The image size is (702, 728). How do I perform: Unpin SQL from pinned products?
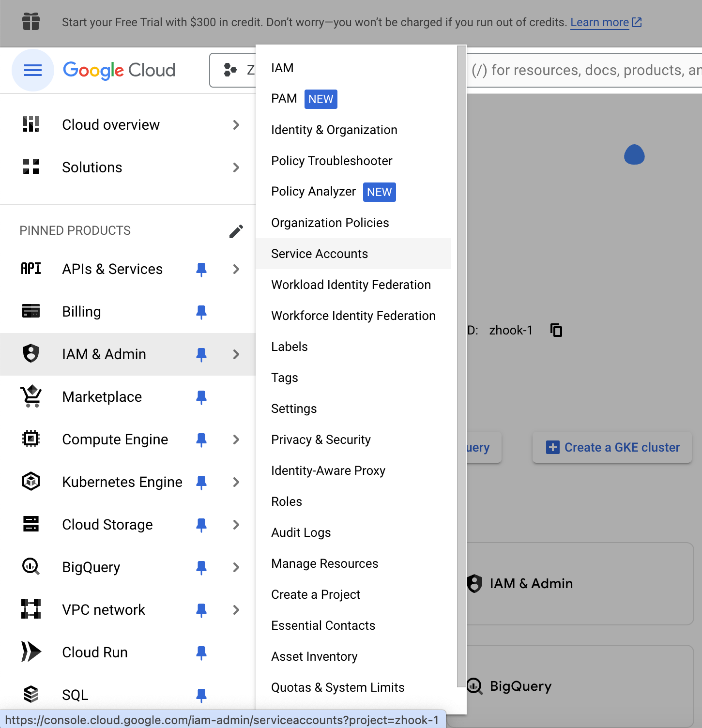pyautogui.click(x=201, y=695)
